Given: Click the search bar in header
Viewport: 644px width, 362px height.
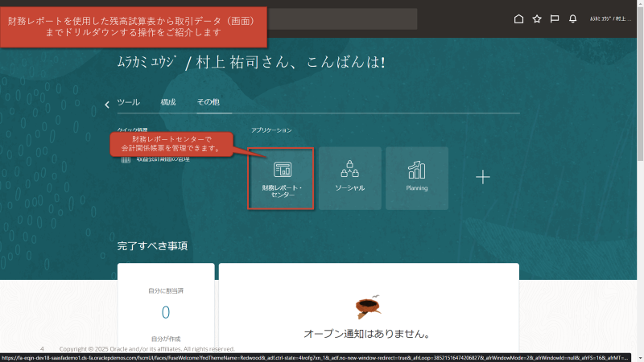Looking at the screenshot, I should pyautogui.click(x=341, y=19).
